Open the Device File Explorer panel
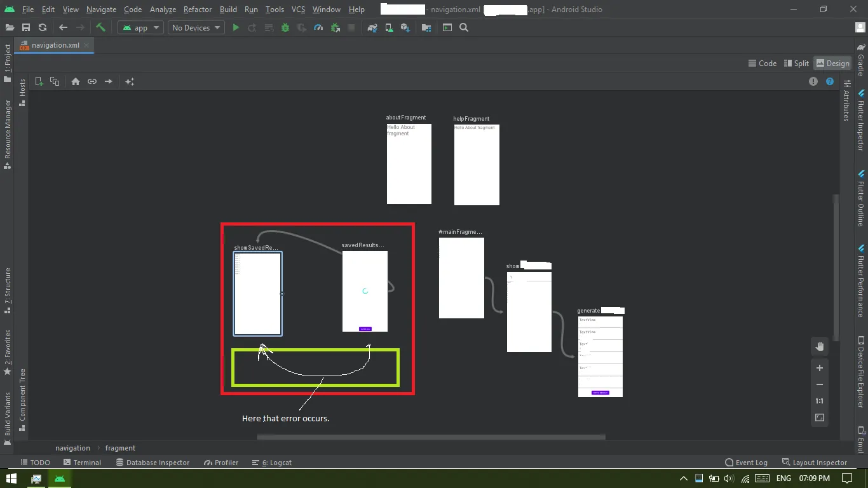Screen dimensions: 868x488 coord(861,372)
